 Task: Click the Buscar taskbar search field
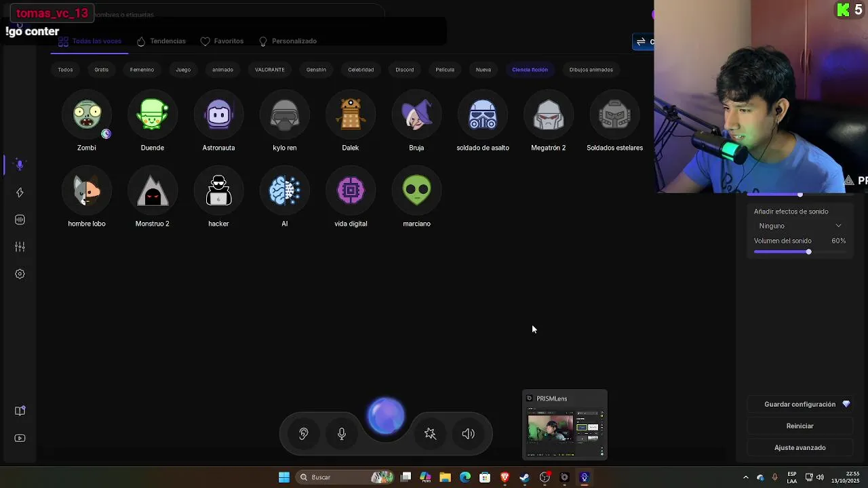346,477
